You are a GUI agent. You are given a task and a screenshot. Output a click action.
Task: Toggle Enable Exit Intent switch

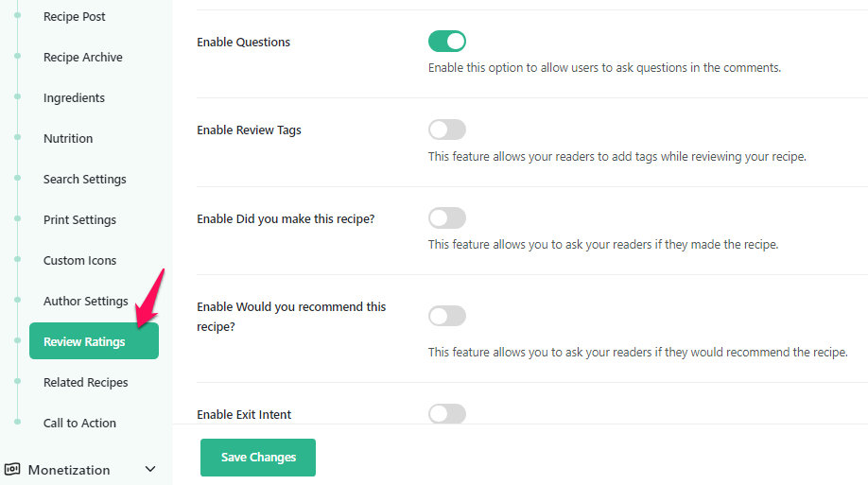pyautogui.click(x=447, y=413)
